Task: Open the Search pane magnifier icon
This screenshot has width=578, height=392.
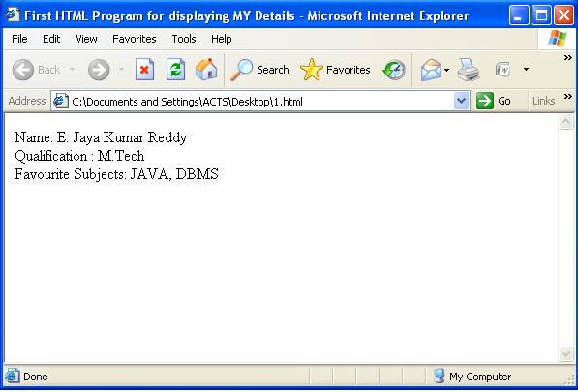Action: (x=241, y=70)
